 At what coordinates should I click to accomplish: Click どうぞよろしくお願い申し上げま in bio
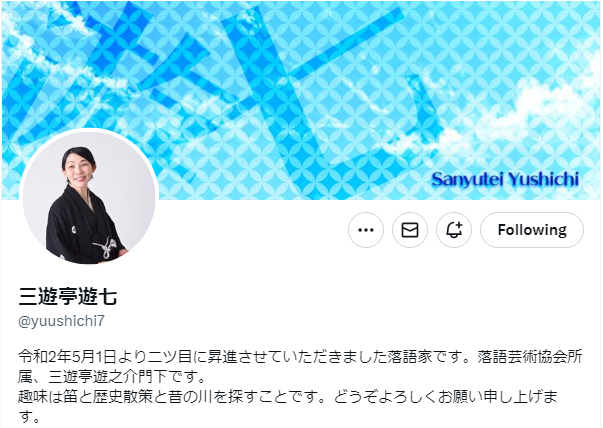click(446, 396)
